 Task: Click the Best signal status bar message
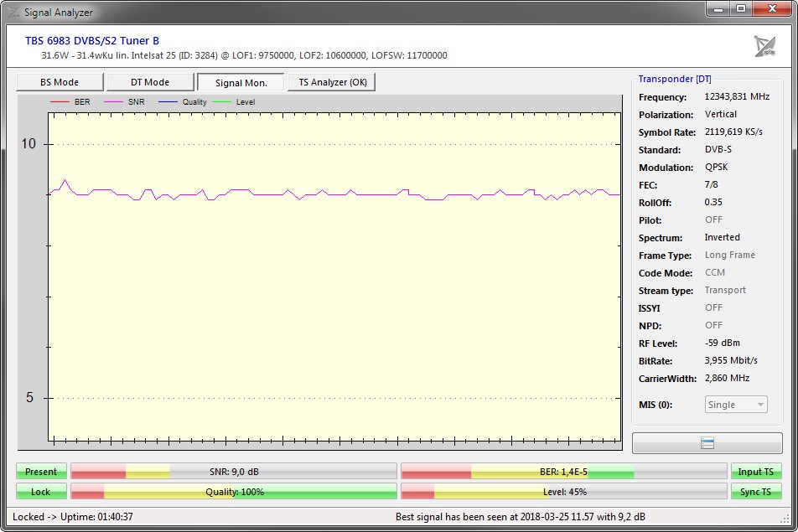520,517
